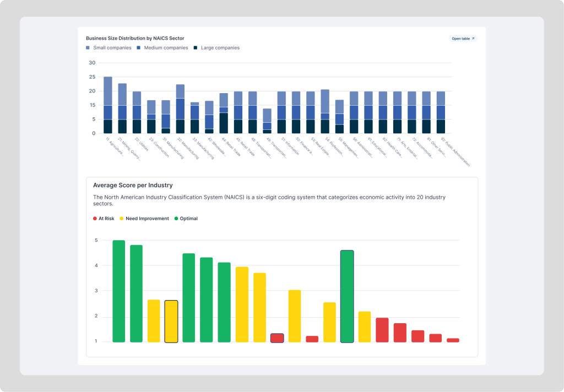
Task: Click the rightmost shortest red bar
Action: pyautogui.click(x=453, y=340)
